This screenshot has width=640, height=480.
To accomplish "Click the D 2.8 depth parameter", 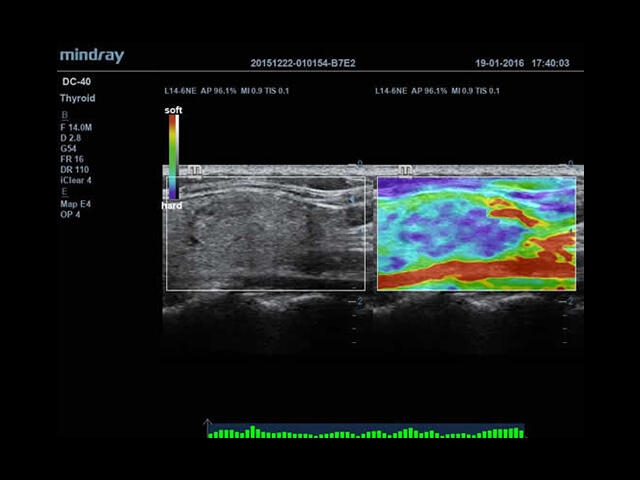I will pyautogui.click(x=72, y=138).
